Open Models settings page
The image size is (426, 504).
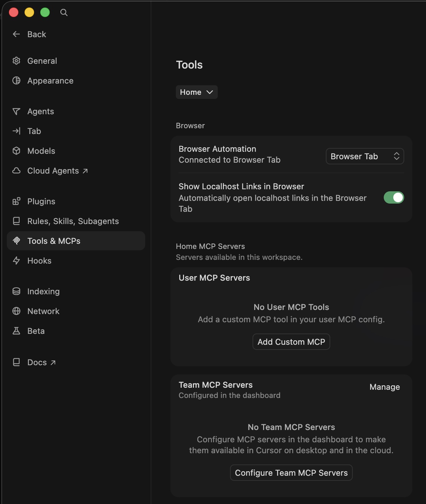(x=76, y=151)
